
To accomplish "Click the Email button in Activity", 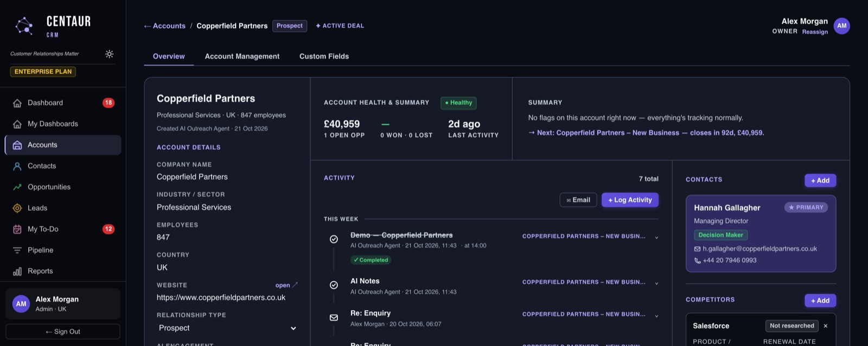I will (578, 200).
